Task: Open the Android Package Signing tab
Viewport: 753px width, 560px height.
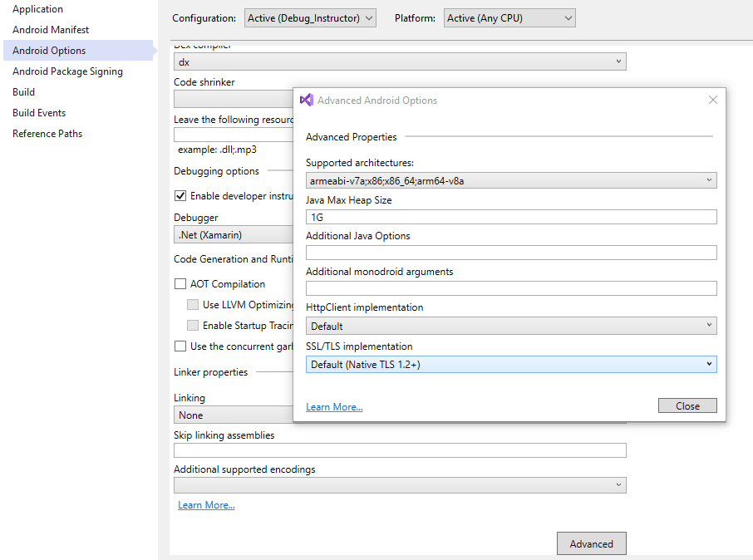Action: click(67, 71)
